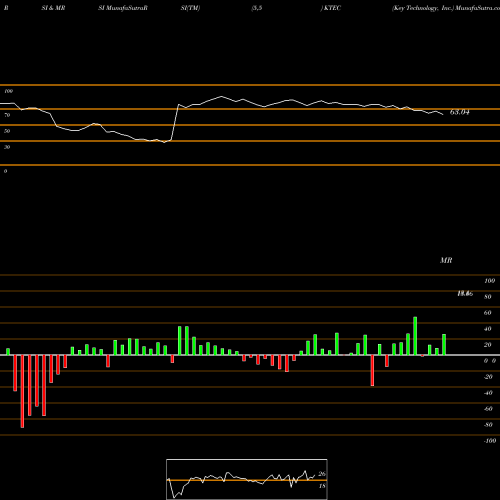Click the tallest green MR histogram bar
Image resolution: width=500 pixels, height=500 pixels.
click(415, 336)
